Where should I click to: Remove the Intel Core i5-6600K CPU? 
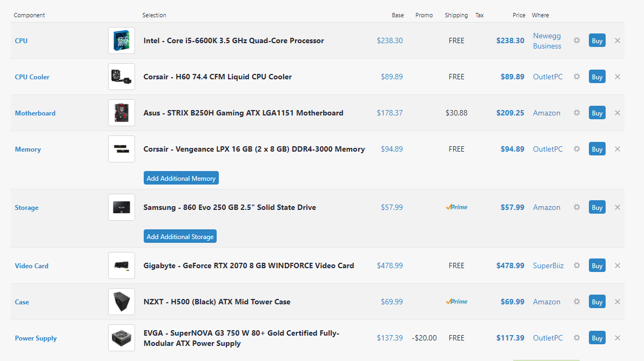[618, 40]
